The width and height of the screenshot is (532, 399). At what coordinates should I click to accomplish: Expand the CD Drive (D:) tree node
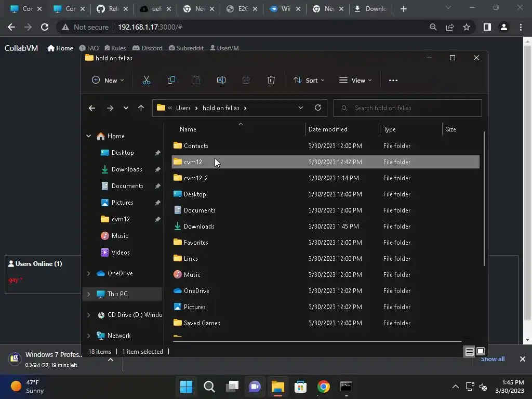[88, 315]
